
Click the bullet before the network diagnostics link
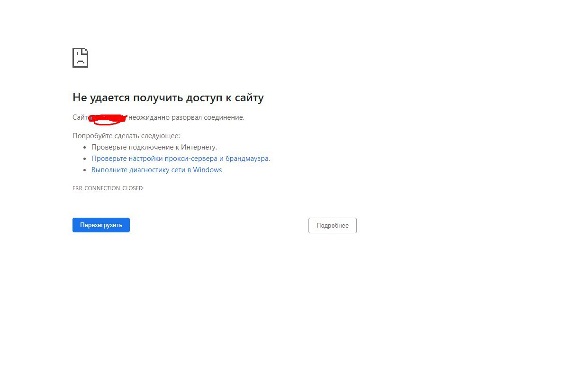[x=85, y=170]
